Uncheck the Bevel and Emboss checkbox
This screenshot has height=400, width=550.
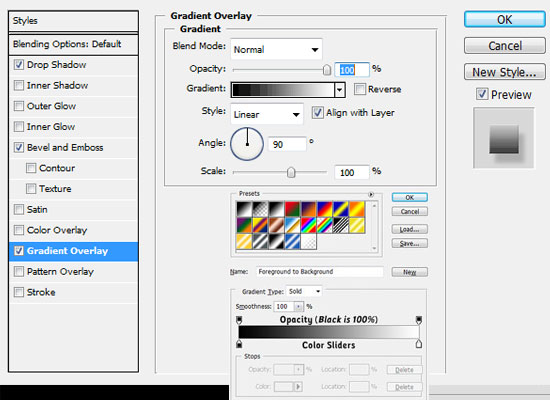[x=19, y=147]
